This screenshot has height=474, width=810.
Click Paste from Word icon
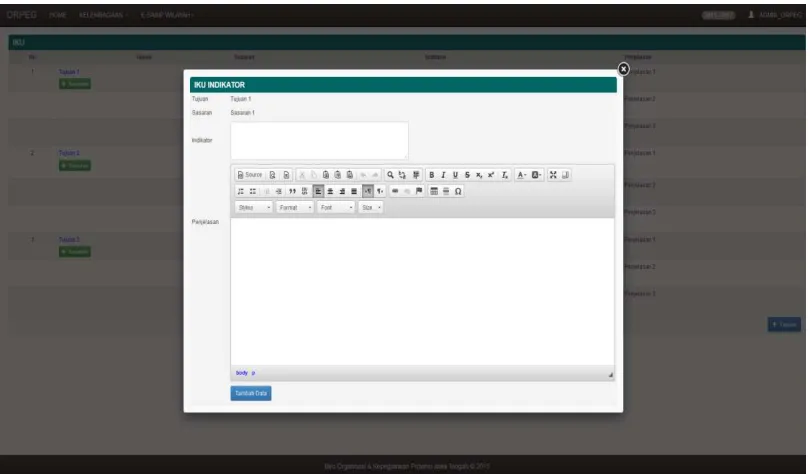(x=350, y=175)
